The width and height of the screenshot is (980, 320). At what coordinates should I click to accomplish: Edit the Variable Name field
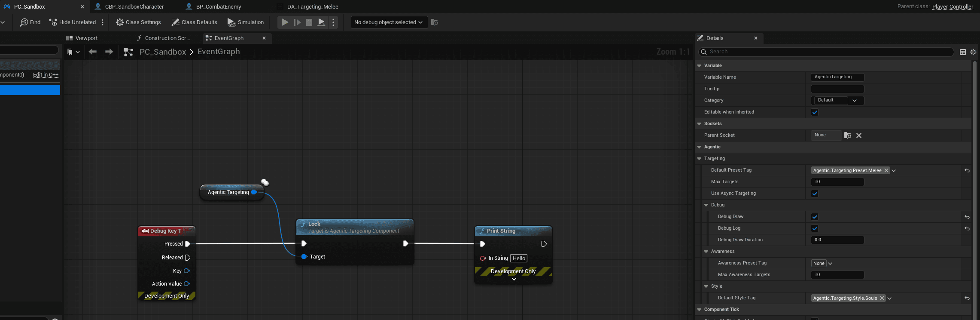click(837, 77)
